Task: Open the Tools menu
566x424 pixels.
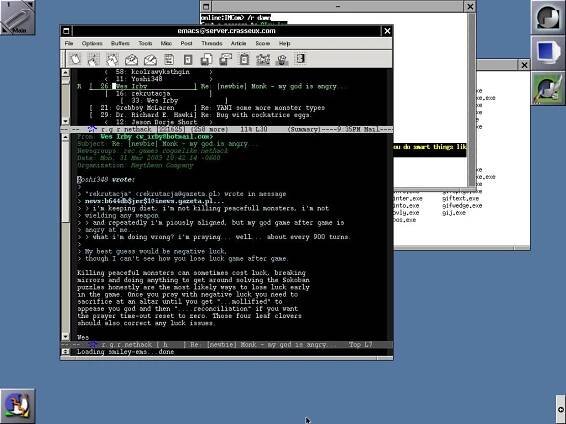Action: pos(145,43)
